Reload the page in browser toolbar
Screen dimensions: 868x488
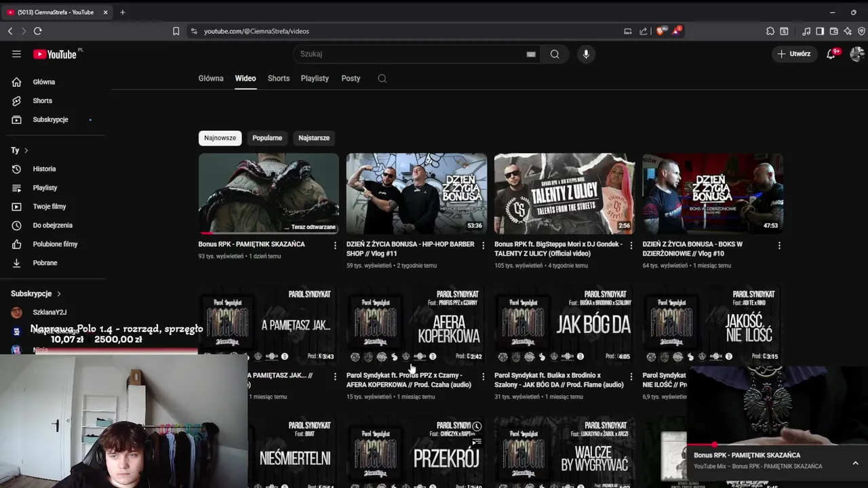[x=38, y=31]
